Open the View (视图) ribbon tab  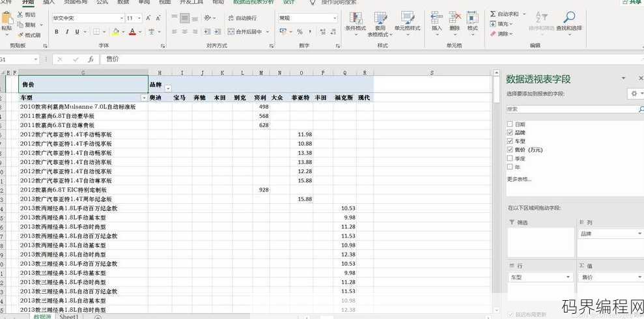pos(165,2)
